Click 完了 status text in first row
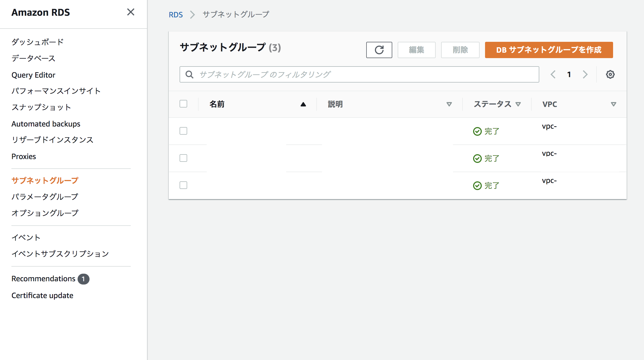 point(492,131)
